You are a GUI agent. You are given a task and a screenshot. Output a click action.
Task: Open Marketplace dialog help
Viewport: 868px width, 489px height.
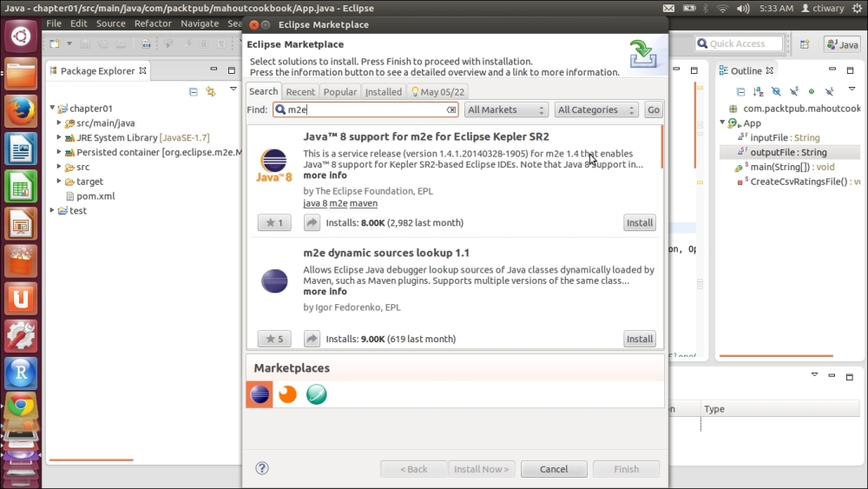coord(262,468)
